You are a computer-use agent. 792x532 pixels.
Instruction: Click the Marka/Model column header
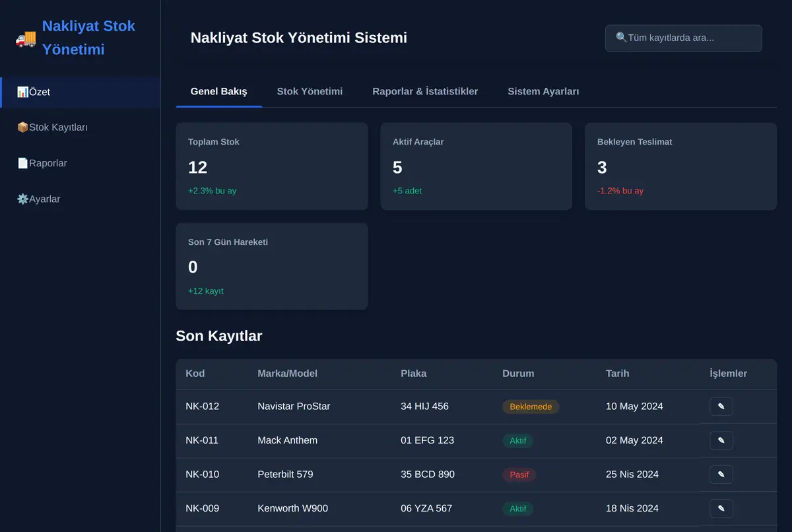pos(288,374)
